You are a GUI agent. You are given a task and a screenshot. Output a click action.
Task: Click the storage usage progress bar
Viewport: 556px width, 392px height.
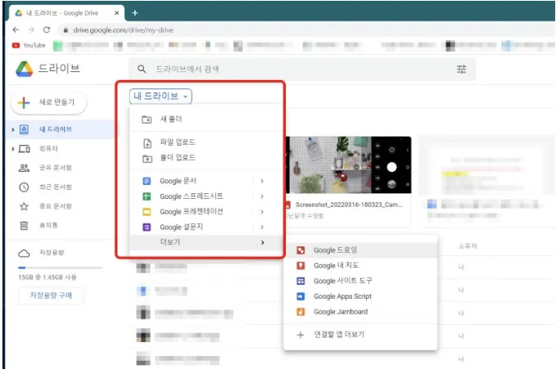[60, 268]
